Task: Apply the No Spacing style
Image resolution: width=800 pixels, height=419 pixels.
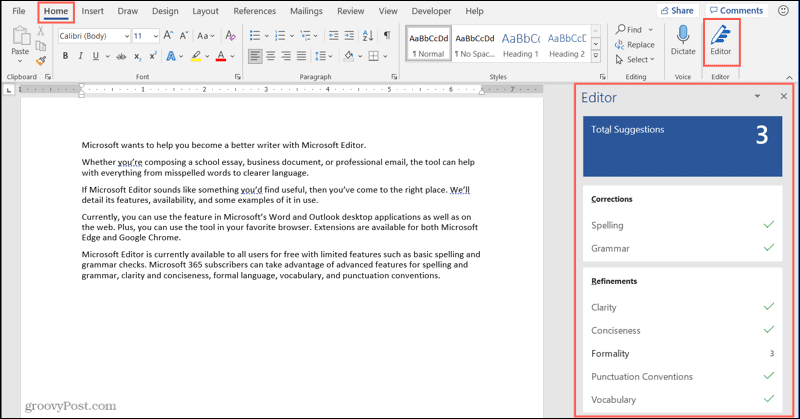Action: pos(474,44)
